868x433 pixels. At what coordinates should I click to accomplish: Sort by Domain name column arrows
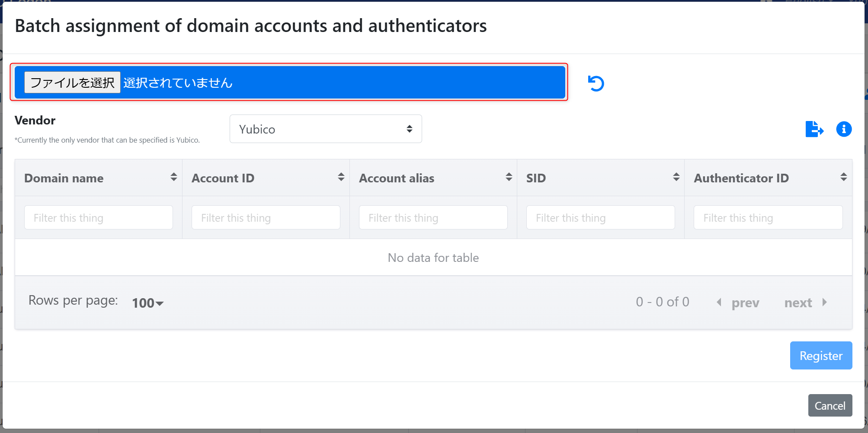[173, 177]
